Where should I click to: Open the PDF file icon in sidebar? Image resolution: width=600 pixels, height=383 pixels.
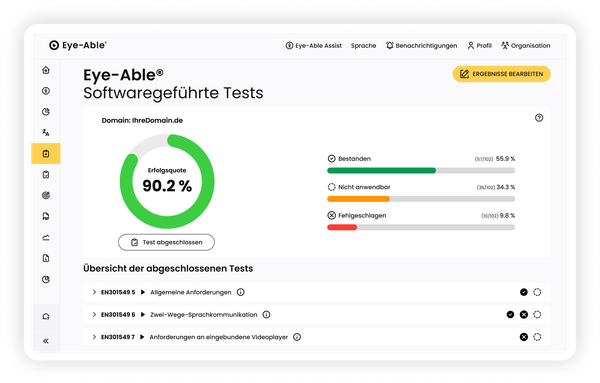point(46,216)
